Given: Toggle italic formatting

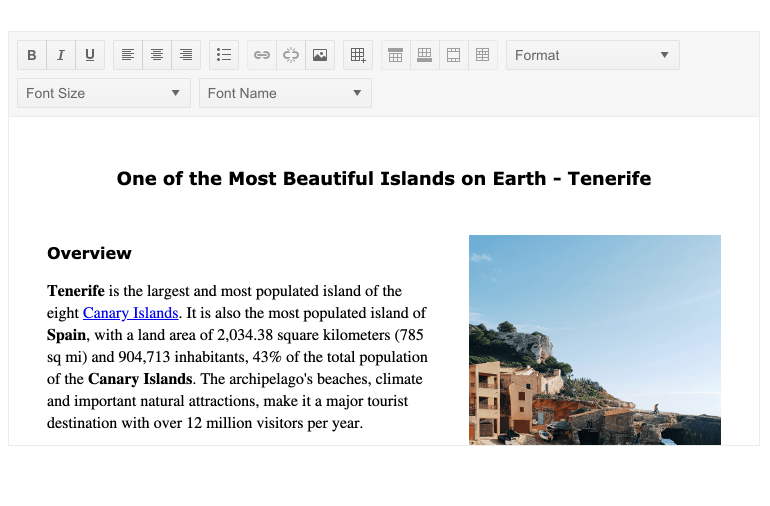Looking at the screenshot, I should click(61, 55).
